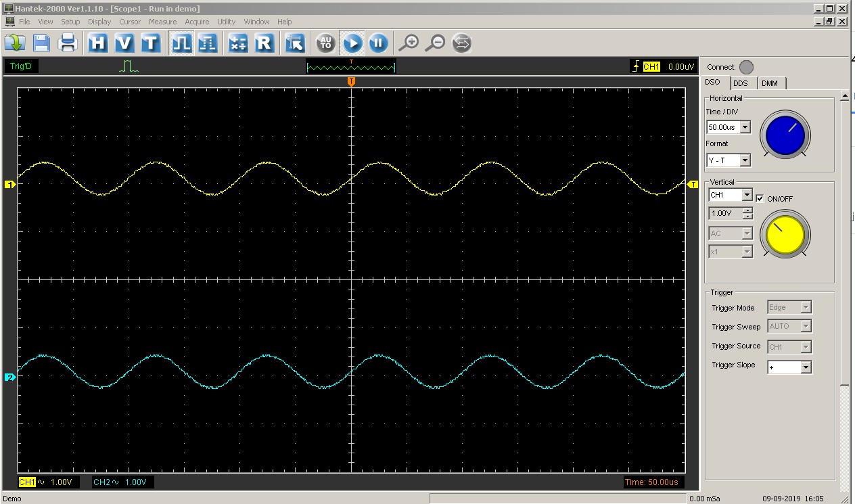Open the Cursor menu
The height and width of the screenshot is (504, 855).
coord(130,22)
